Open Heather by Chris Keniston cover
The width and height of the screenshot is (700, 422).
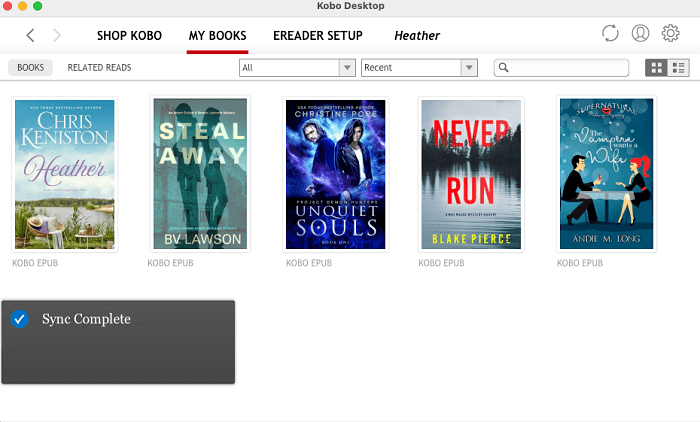65,174
